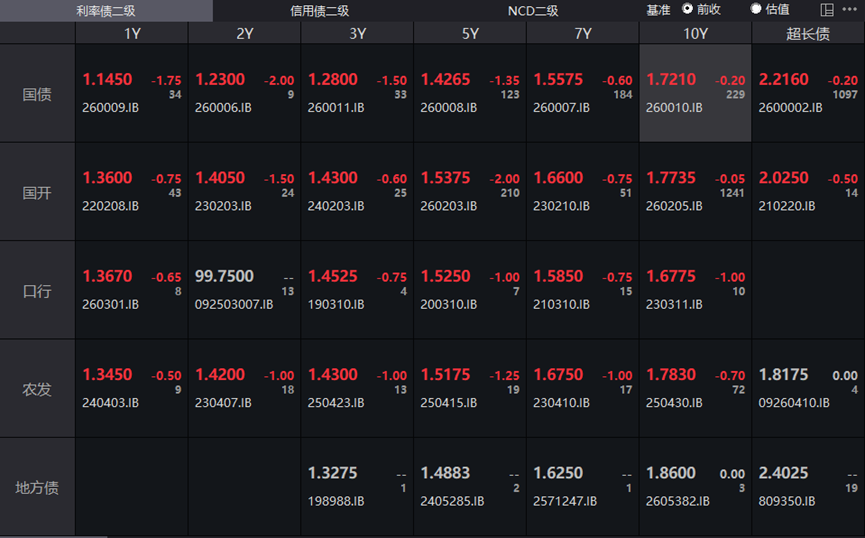Open bond 260203.IB cell
This screenshot has height=538, width=865.
pyautogui.click(x=470, y=192)
